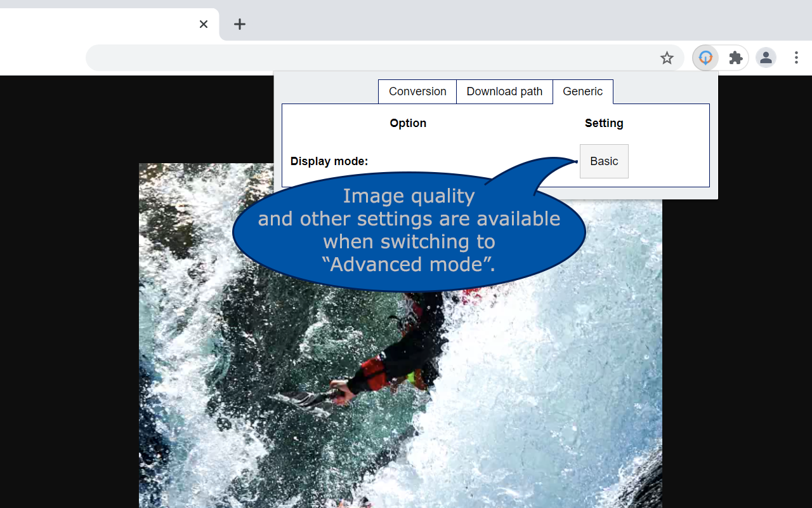Open the user profile avatar menu
Image resolution: width=812 pixels, height=508 pixels.
(x=766, y=58)
